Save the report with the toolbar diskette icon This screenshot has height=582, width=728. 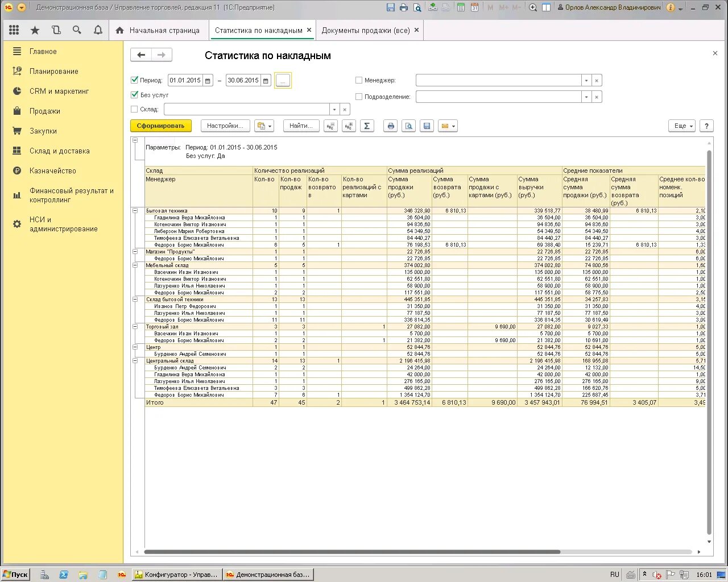pos(427,126)
